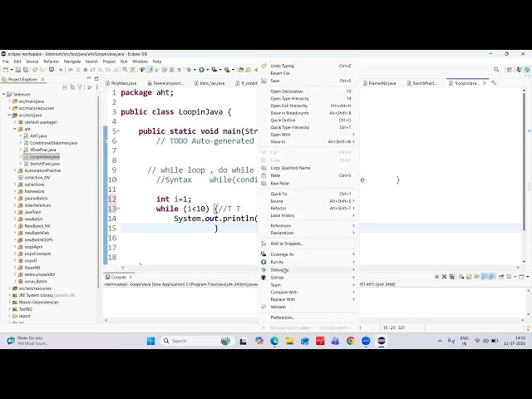Viewport: 532px width, 399px height.
Task: Click the Open Console icon
Action: (x=521, y=277)
